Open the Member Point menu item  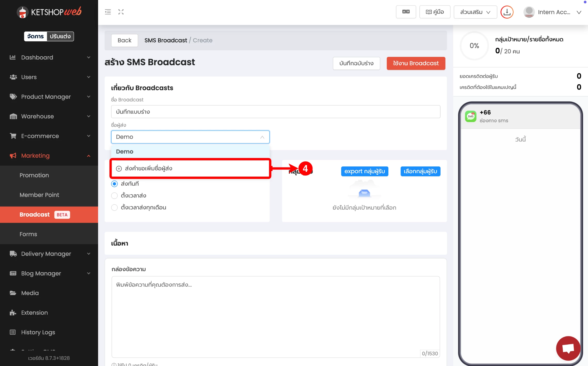click(39, 195)
